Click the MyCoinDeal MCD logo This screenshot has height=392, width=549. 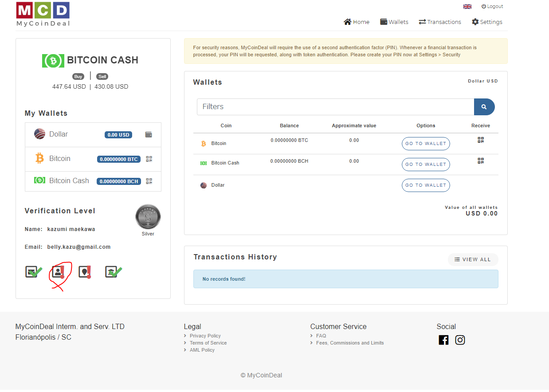pos(43,14)
